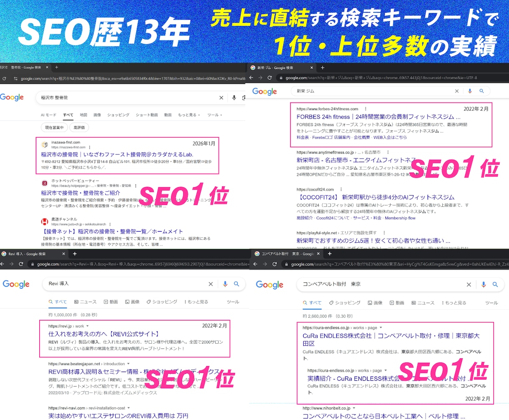Start voice search in 稲沢市 整骨院 window
Image resolution: width=509 pixels, height=420 pixels.
(234, 98)
